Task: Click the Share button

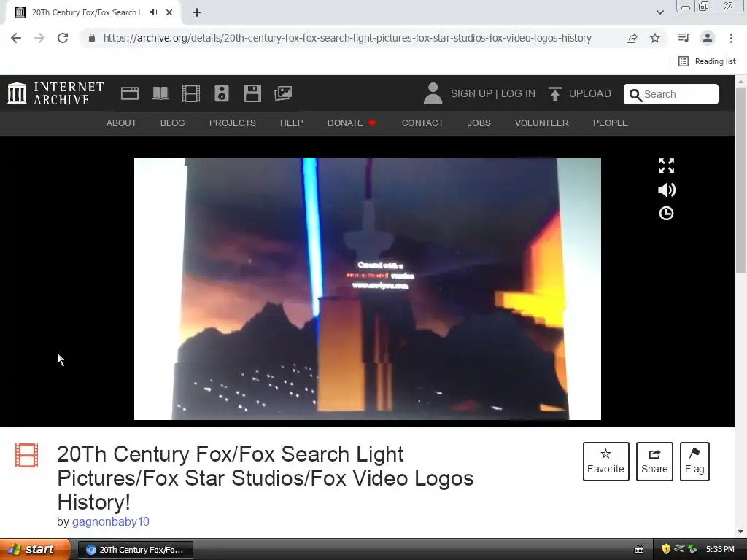Action: [654, 462]
